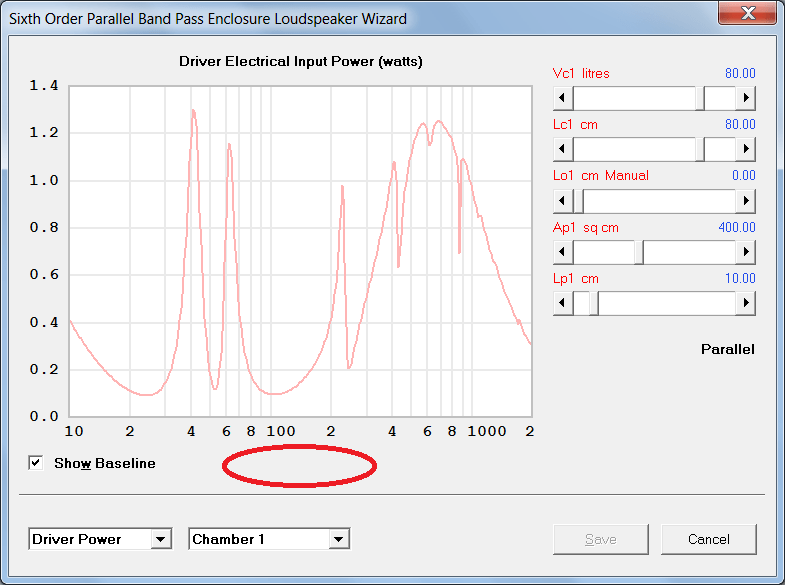Increase Vc1 litres with right arrow
Viewport: 785px width, 585px height.
coord(745,98)
